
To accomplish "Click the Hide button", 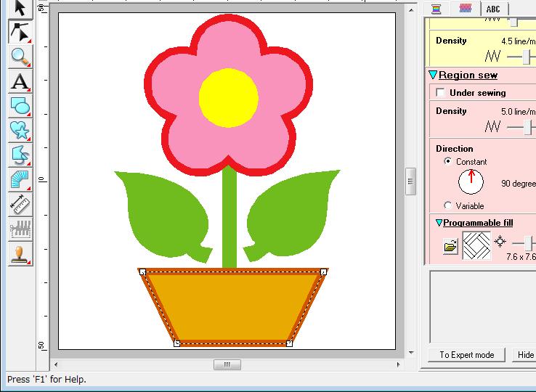I will [x=524, y=355].
